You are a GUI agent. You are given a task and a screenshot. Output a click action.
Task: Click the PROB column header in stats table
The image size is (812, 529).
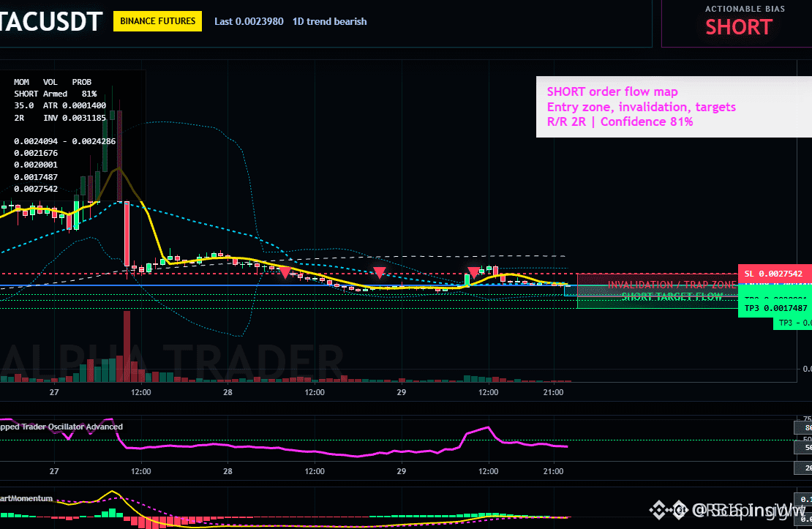82,82
